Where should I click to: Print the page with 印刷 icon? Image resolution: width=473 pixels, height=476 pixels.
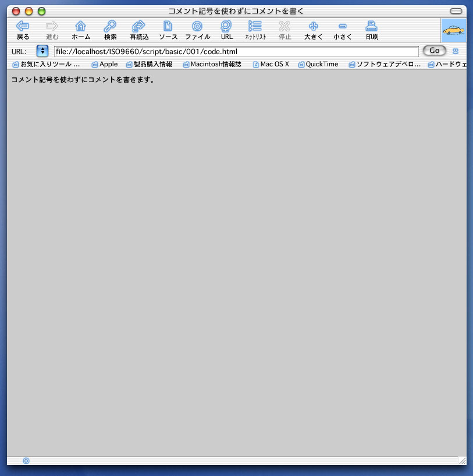(372, 30)
